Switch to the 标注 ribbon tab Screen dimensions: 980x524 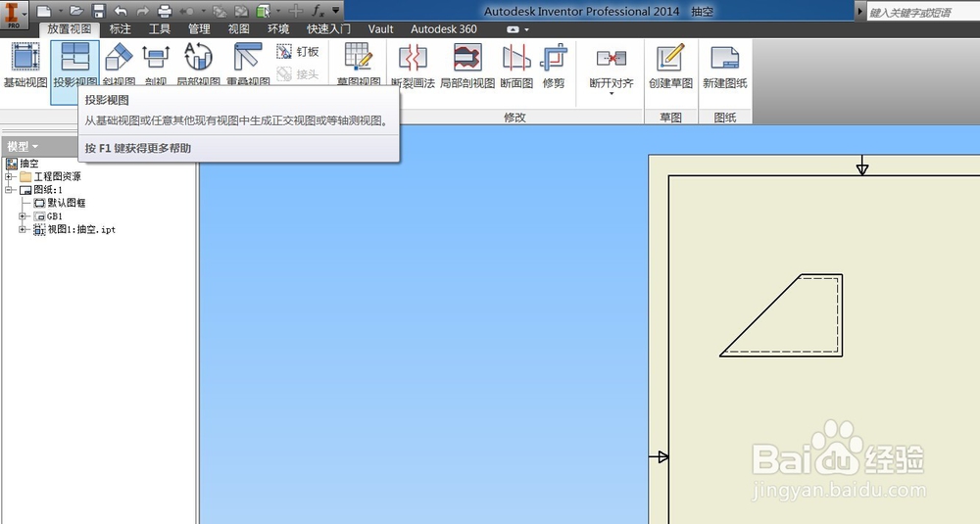click(120, 28)
